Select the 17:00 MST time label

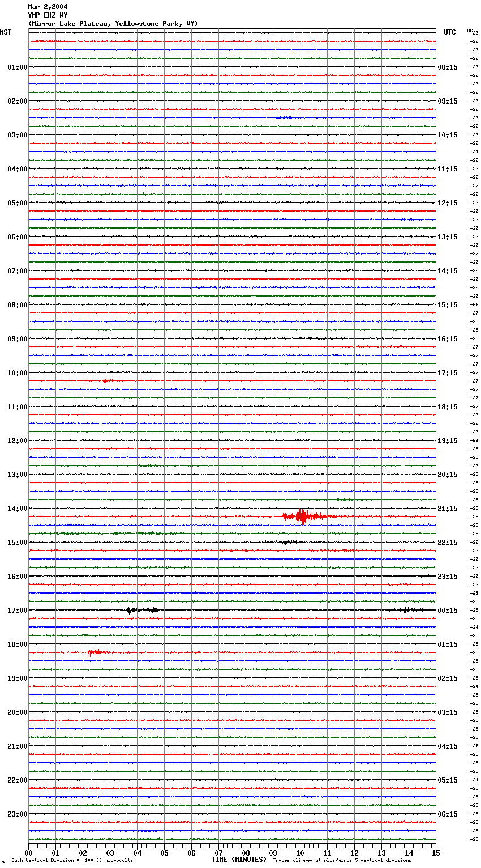(x=18, y=611)
